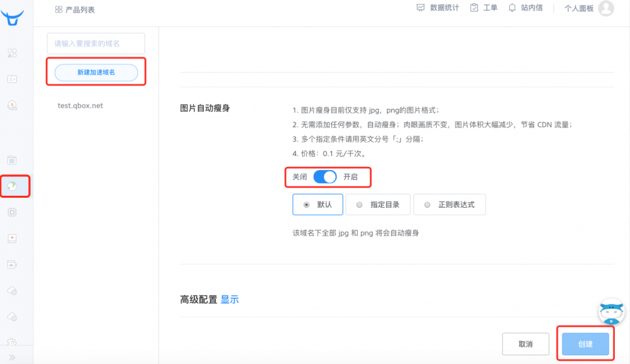Click 新建加速域名 button
Image resolution: width=630 pixels, height=364 pixels.
96,72
